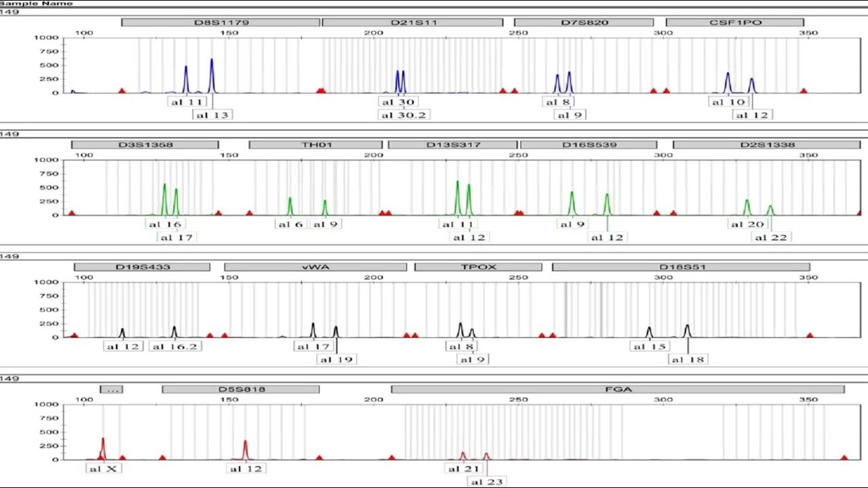Select allele label "al 15" under D18S51
Screen dimensions: 868x488
(650, 346)
